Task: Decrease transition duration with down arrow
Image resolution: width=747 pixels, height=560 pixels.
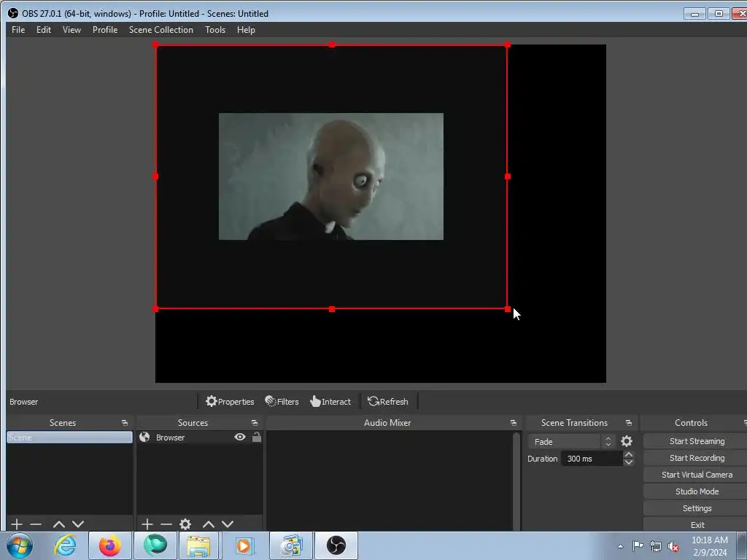Action: point(628,462)
